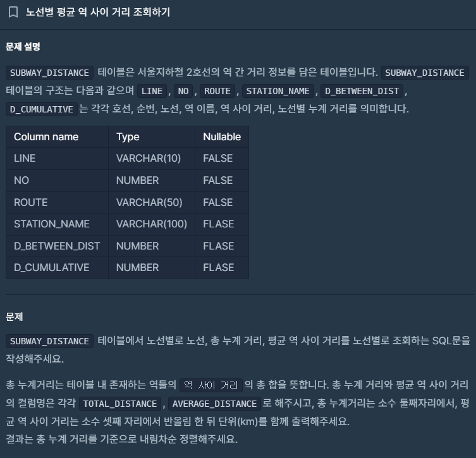Click the VARCHAR(10) cell in LINE row
The image size is (476, 458).
click(152, 159)
